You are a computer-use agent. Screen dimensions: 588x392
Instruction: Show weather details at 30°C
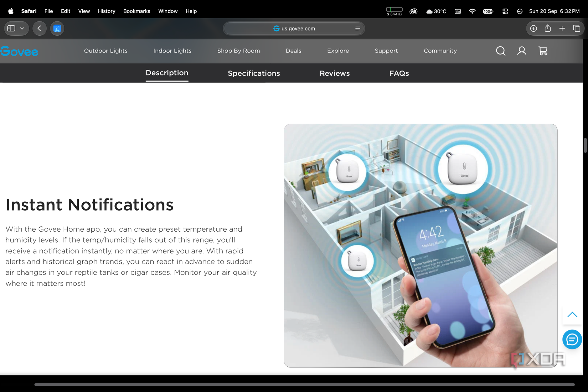point(436,11)
